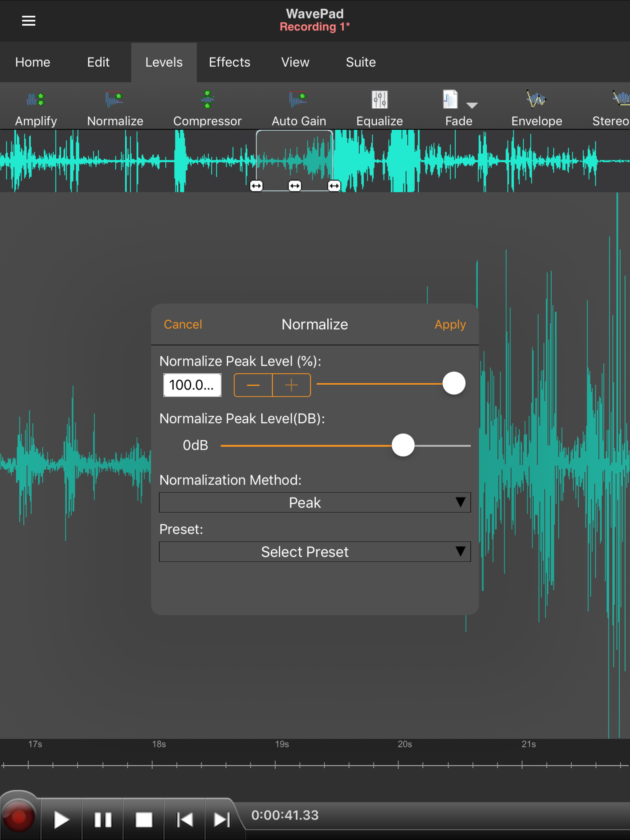Switch to the Home tab
Image resolution: width=630 pixels, height=840 pixels.
[x=33, y=62]
